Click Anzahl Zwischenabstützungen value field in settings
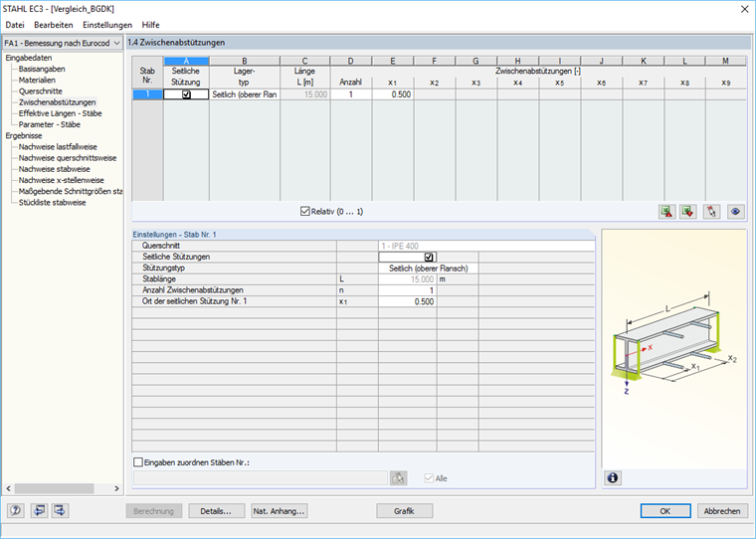Image resolution: width=756 pixels, height=539 pixels. (x=408, y=290)
